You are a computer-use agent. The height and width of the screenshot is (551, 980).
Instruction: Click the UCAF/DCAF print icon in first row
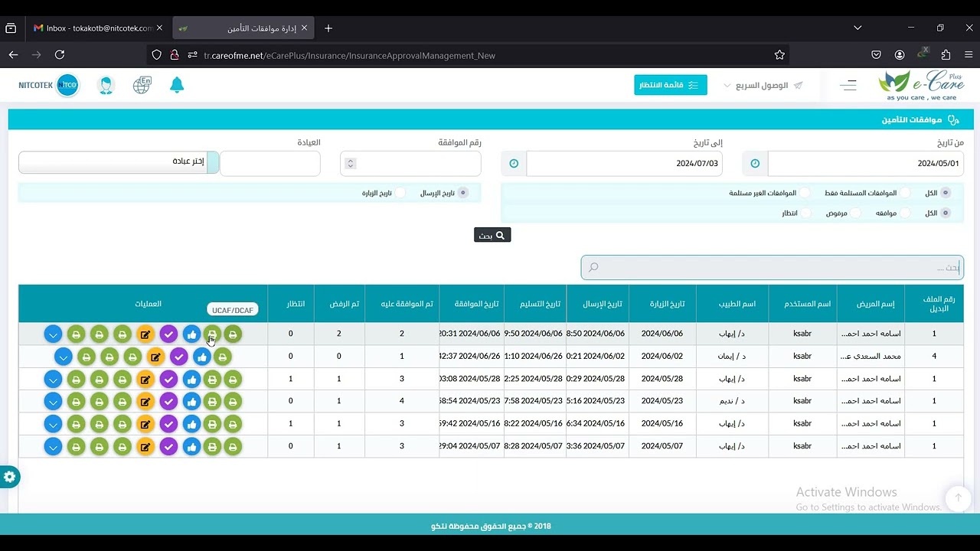(212, 334)
